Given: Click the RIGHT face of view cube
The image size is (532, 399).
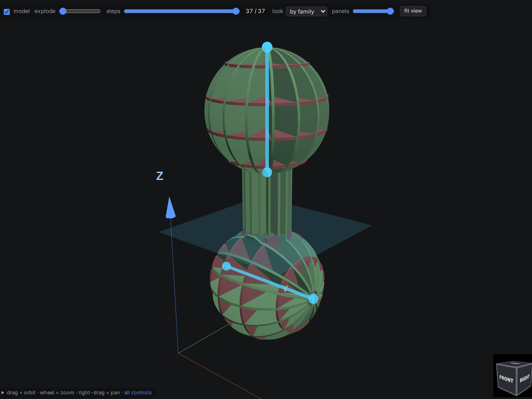Looking at the screenshot, I should click(524, 378).
